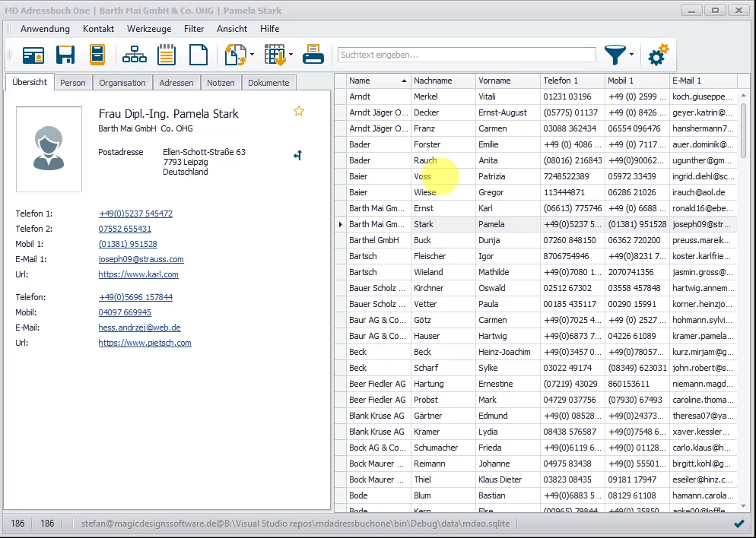Open the dropdown arrow next to the funnel
The image size is (756, 538).
click(x=631, y=55)
